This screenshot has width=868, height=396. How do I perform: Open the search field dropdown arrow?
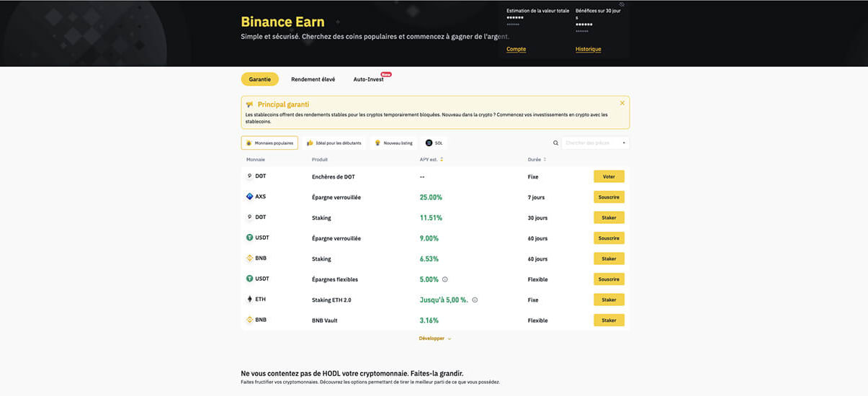point(624,143)
